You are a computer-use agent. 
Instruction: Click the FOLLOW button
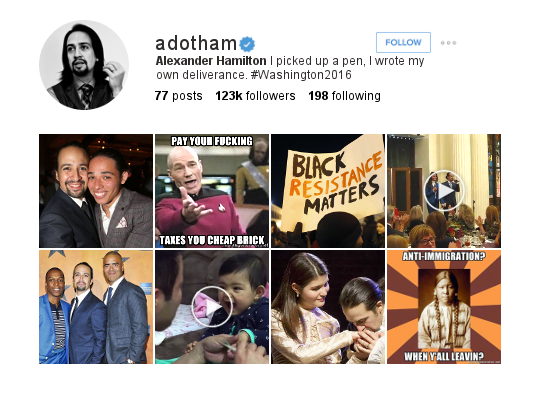coord(403,42)
